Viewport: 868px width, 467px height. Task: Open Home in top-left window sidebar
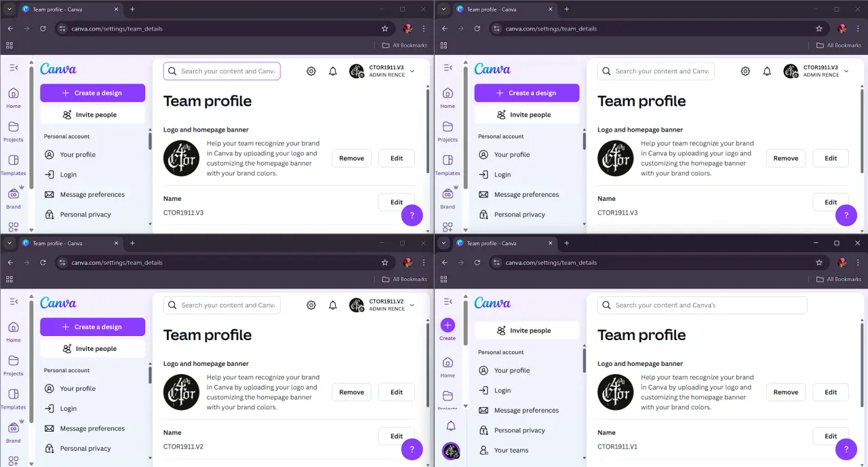point(14,98)
